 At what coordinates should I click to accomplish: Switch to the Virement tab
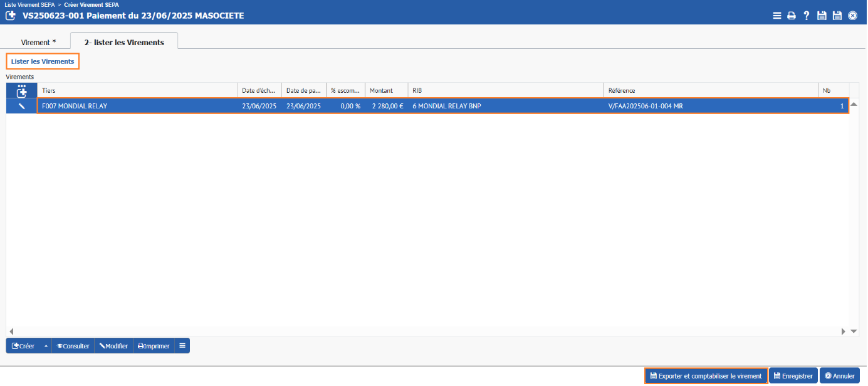pyautogui.click(x=38, y=42)
